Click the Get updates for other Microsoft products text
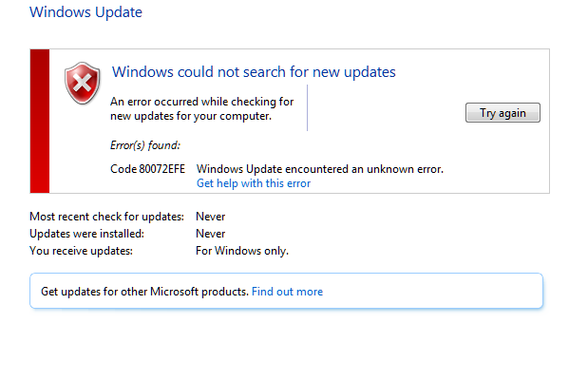Image resolution: width=588 pixels, height=380 pixels. pyautogui.click(x=144, y=292)
